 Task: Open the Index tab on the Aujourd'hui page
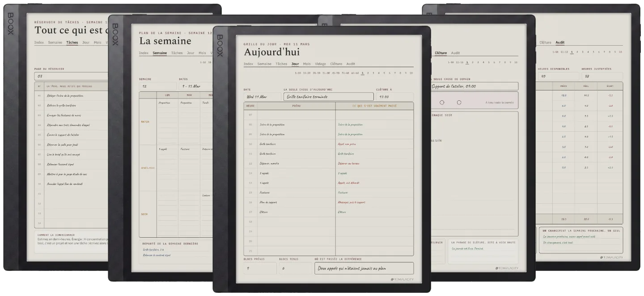coord(248,64)
